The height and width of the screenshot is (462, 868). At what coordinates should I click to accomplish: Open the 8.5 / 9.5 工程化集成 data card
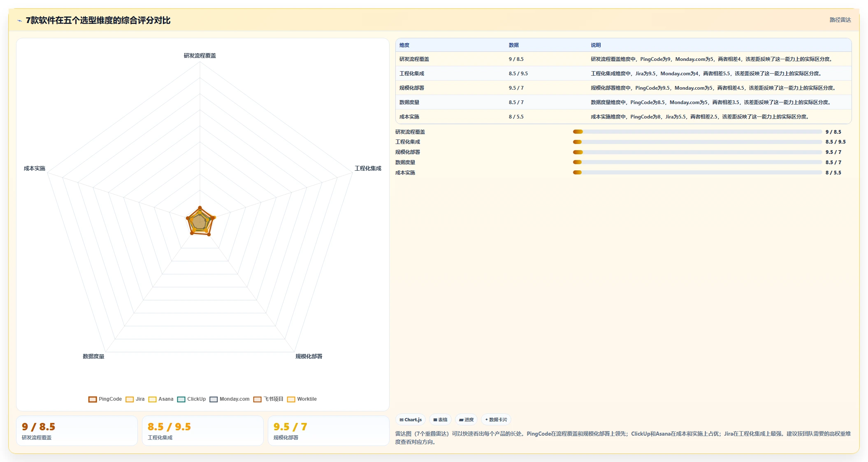[x=203, y=431]
